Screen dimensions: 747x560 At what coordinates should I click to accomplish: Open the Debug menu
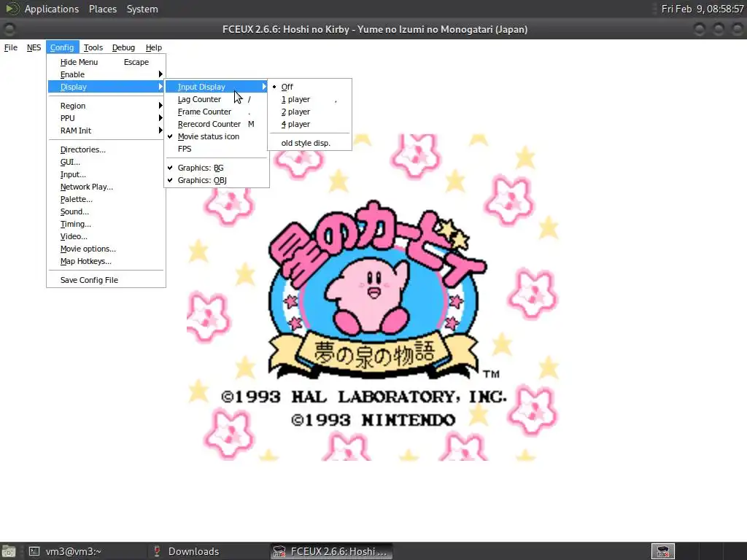[123, 47]
